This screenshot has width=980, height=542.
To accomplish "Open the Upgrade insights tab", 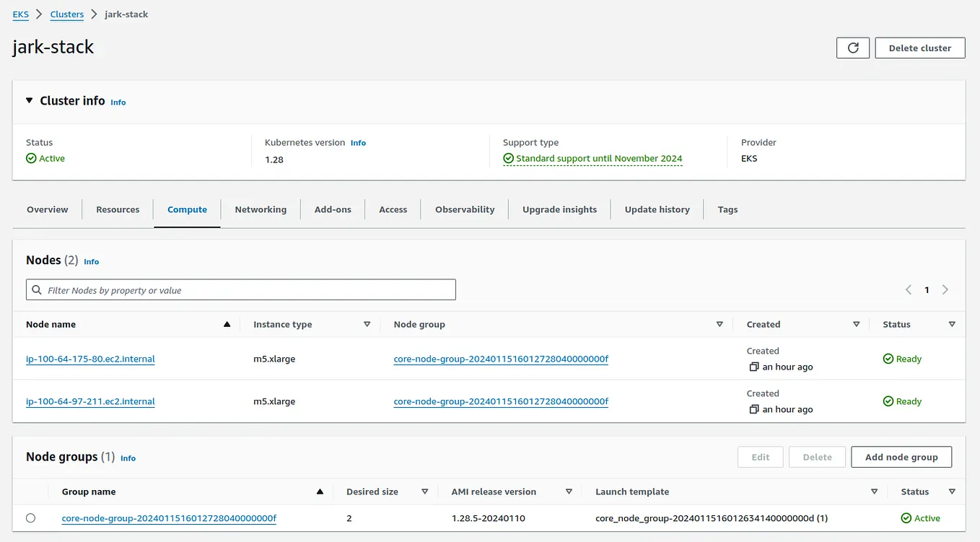I will click(x=559, y=209).
